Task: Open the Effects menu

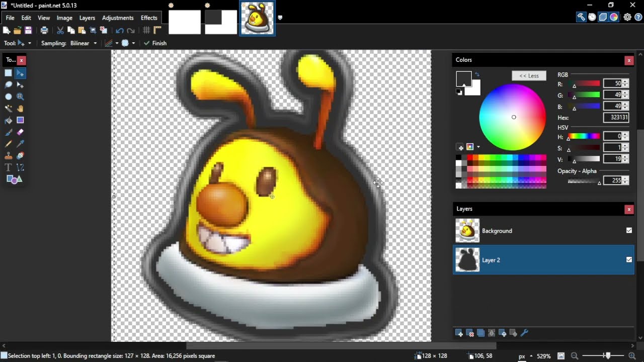Action: [149, 18]
